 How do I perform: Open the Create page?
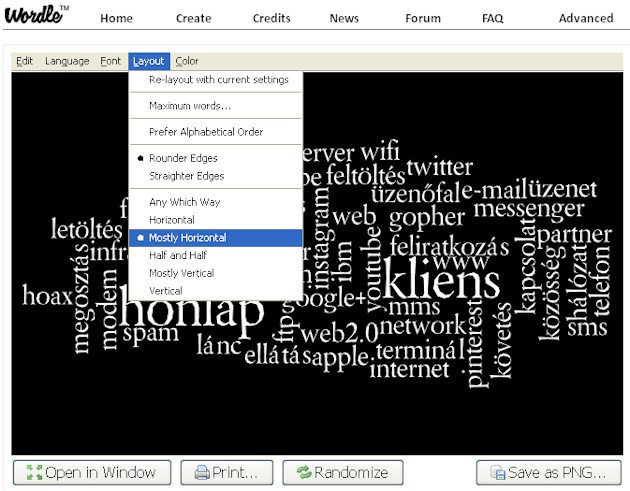194,18
